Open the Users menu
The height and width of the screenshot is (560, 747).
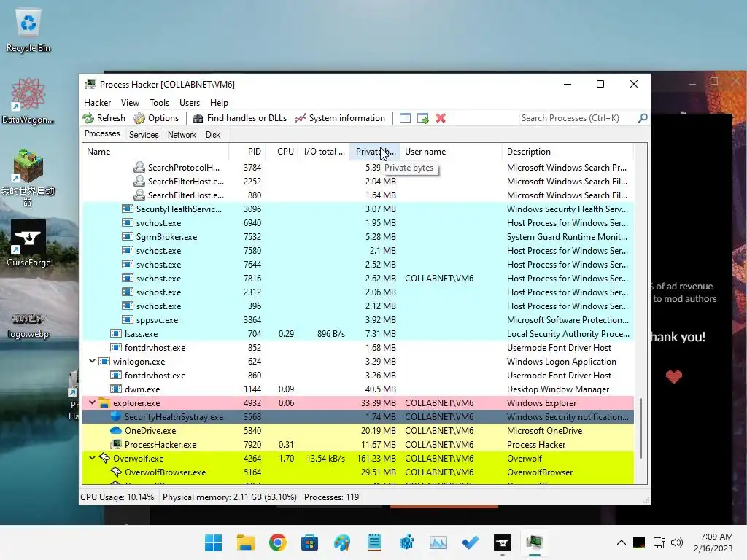coord(190,103)
